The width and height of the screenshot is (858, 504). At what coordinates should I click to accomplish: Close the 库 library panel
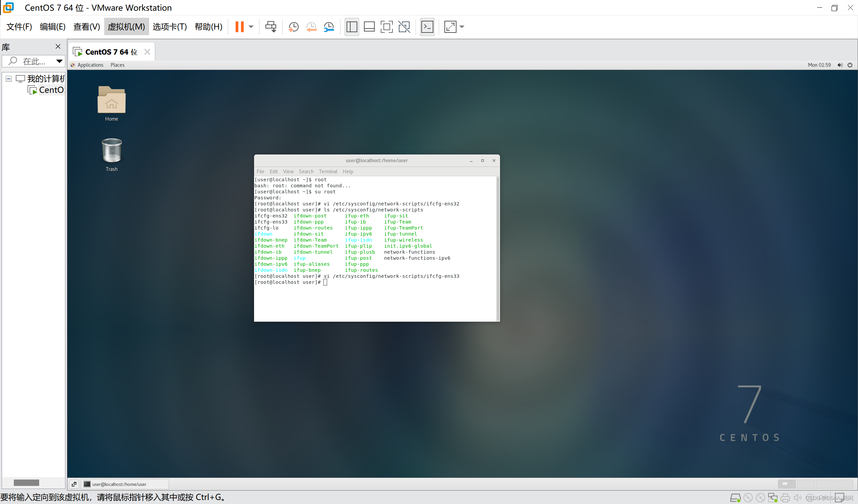tap(58, 46)
